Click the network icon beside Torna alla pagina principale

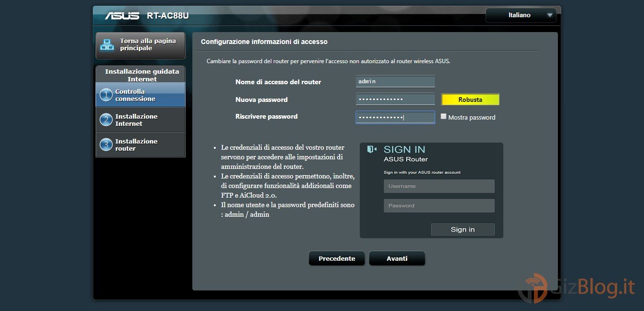point(107,45)
